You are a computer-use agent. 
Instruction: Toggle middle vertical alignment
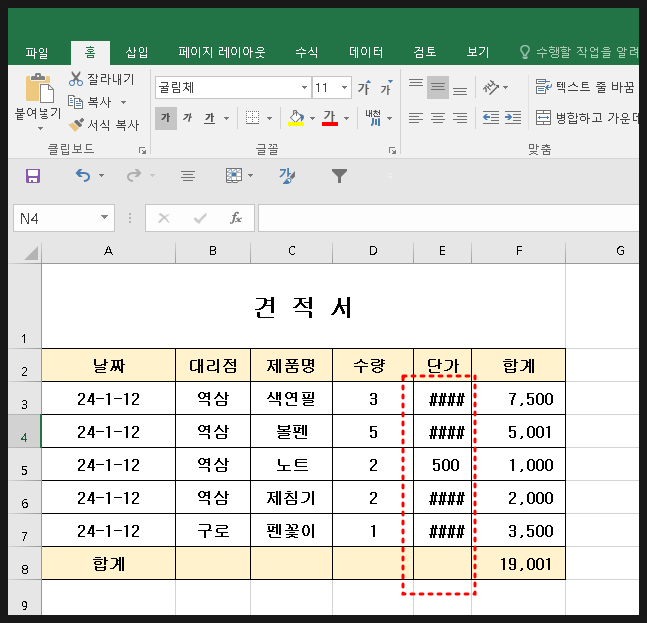[x=438, y=87]
